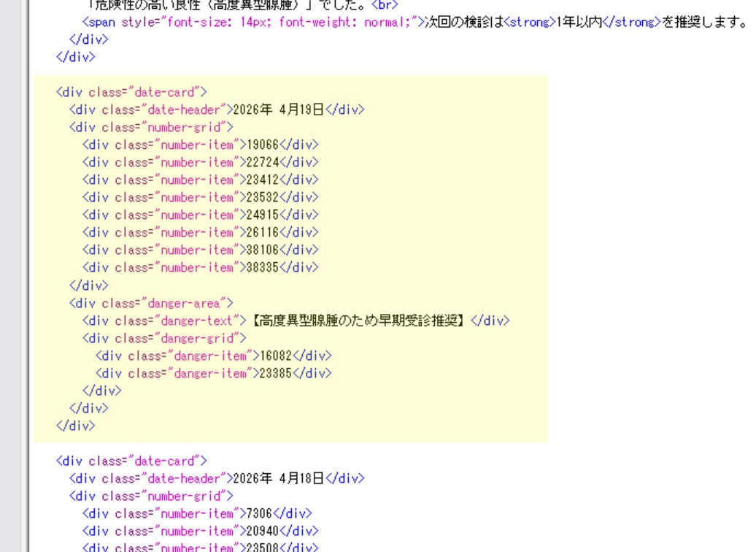Click the danger-item value 23385
This screenshot has height=552, width=756.
(276, 373)
